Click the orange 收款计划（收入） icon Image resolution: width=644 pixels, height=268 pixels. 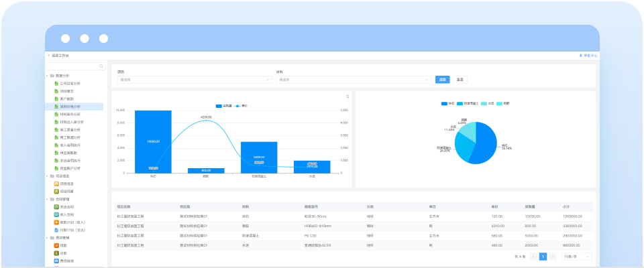pyautogui.click(x=56, y=222)
